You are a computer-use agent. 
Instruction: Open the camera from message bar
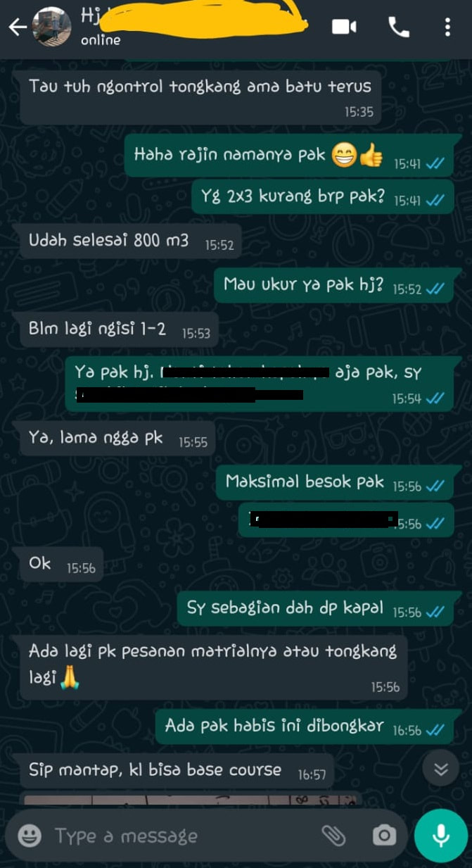[x=383, y=836]
